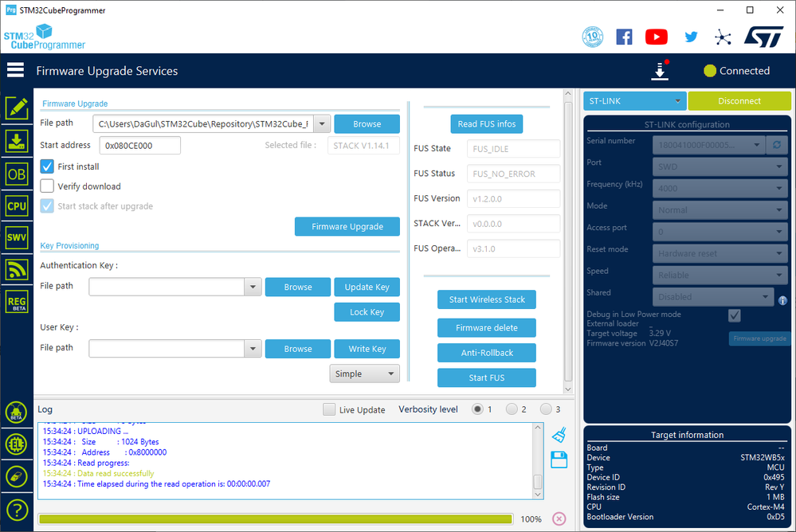
Task: Expand the firmware file path dropdown
Action: tap(322, 124)
